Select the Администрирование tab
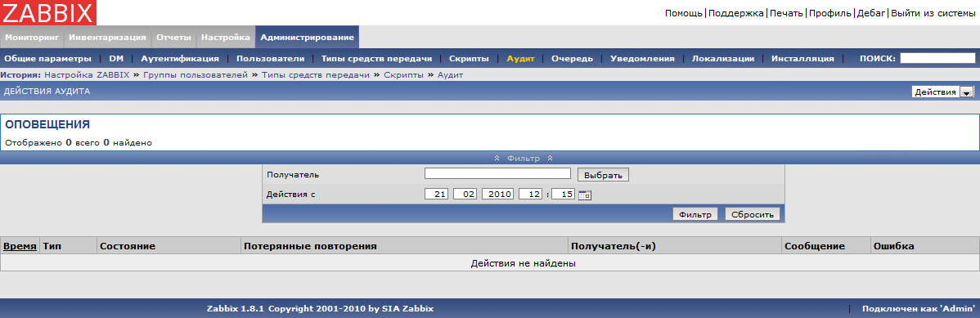The height and width of the screenshot is (318, 980). click(308, 38)
